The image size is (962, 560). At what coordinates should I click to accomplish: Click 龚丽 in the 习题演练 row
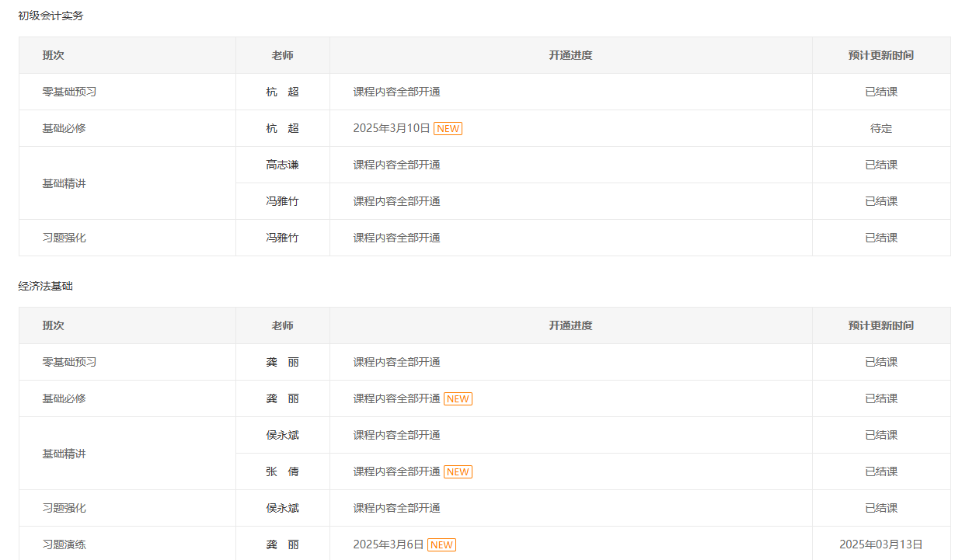282,544
